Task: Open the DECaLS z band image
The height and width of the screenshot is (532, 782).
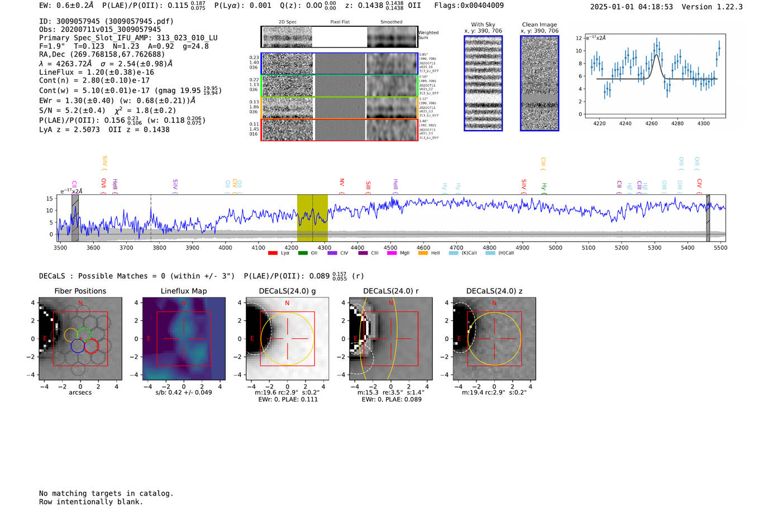Action: click(494, 339)
